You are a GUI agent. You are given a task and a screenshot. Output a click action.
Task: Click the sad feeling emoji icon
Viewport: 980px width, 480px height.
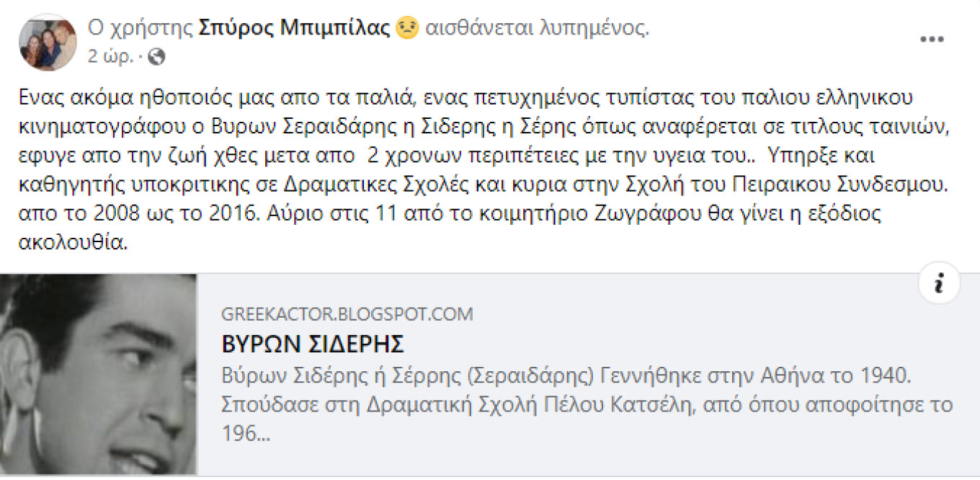[407, 29]
